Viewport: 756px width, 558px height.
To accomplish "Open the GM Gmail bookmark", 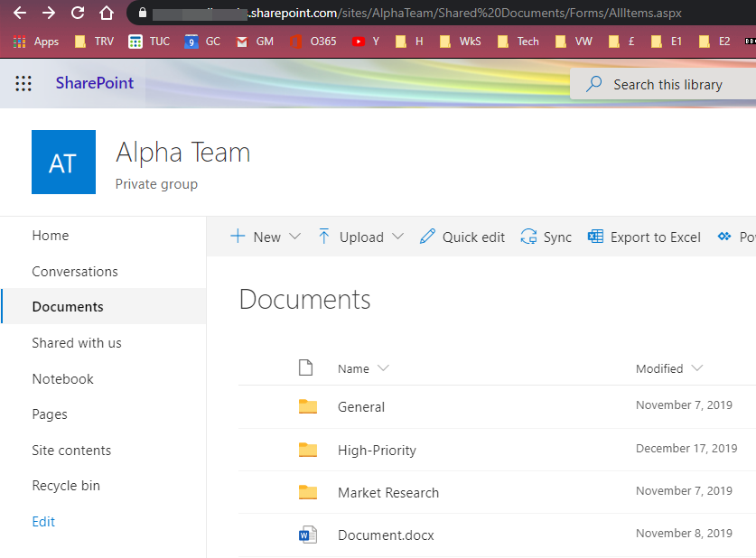I will 255,42.
